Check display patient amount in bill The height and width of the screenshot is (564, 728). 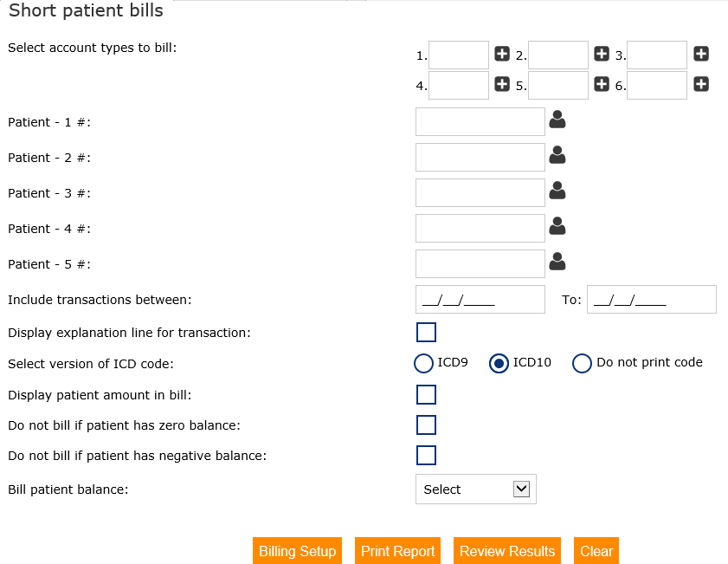point(426,395)
